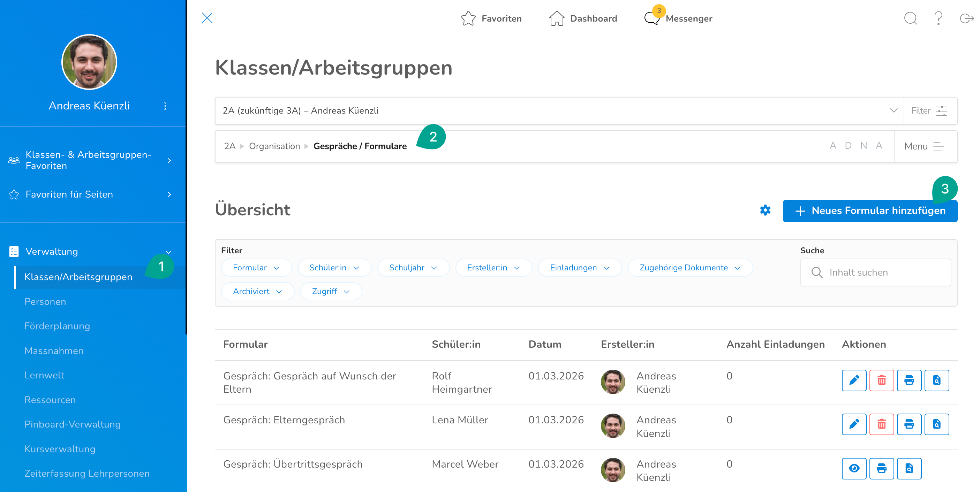This screenshot has width=980, height=492.
Task: Open the search magnifier in top bar
Action: pos(910,18)
